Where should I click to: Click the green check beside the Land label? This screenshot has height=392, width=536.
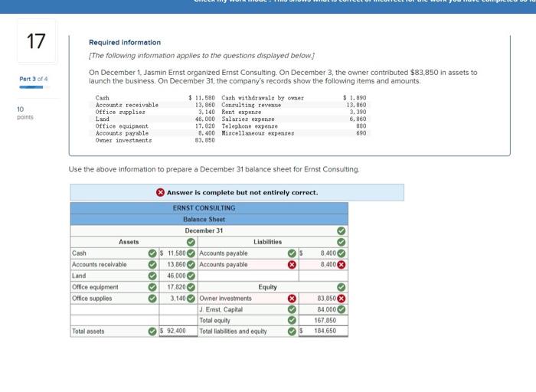pyautogui.click(x=152, y=276)
